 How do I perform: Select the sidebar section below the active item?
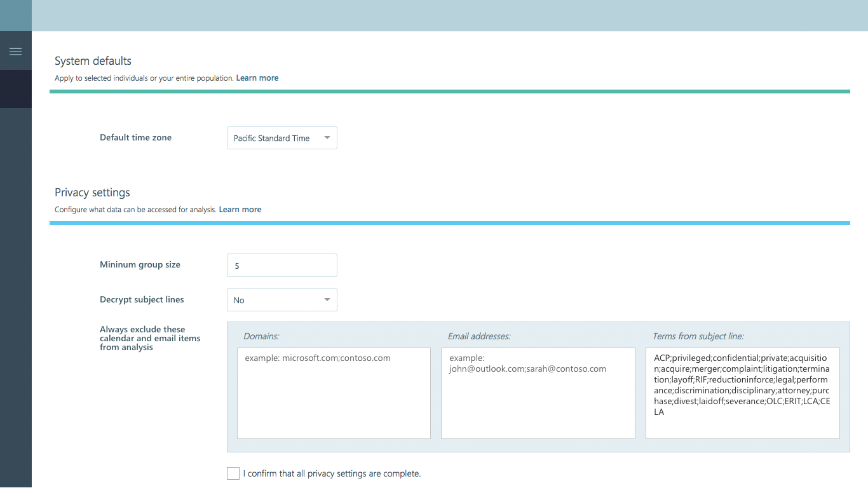[x=15, y=127]
